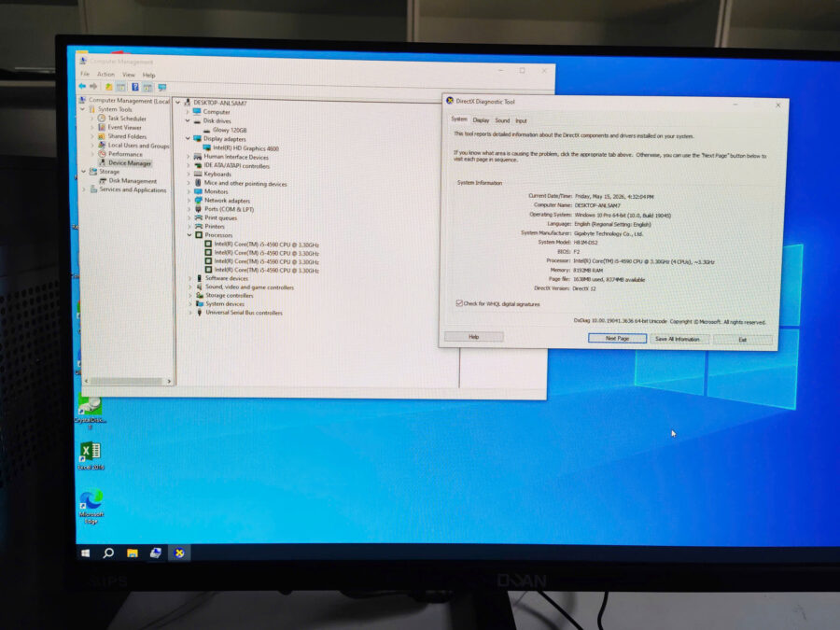The height and width of the screenshot is (630, 840).
Task: Click the console tree scrollbar left arrow
Action: pyautogui.click(x=86, y=381)
